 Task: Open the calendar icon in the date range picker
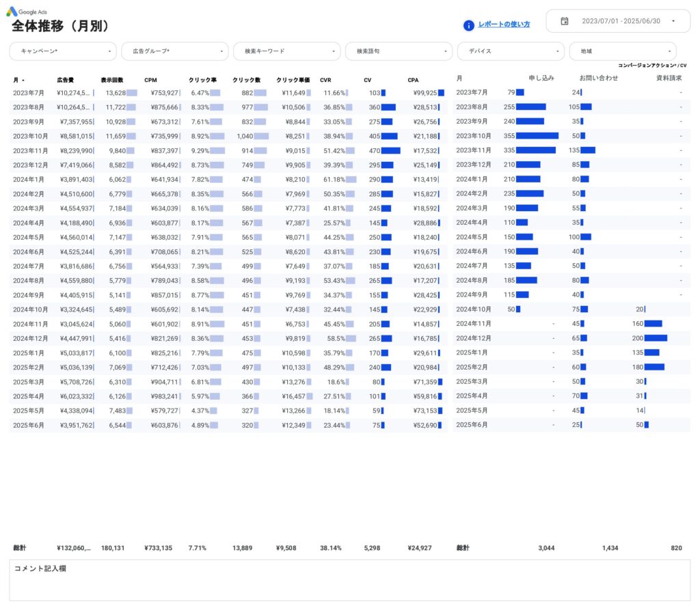(564, 20)
